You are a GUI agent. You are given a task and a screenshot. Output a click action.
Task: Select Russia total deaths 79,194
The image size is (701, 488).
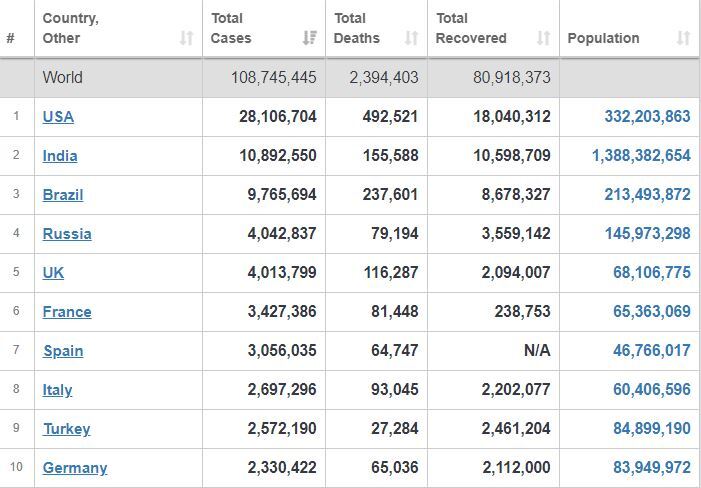(x=395, y=233)
